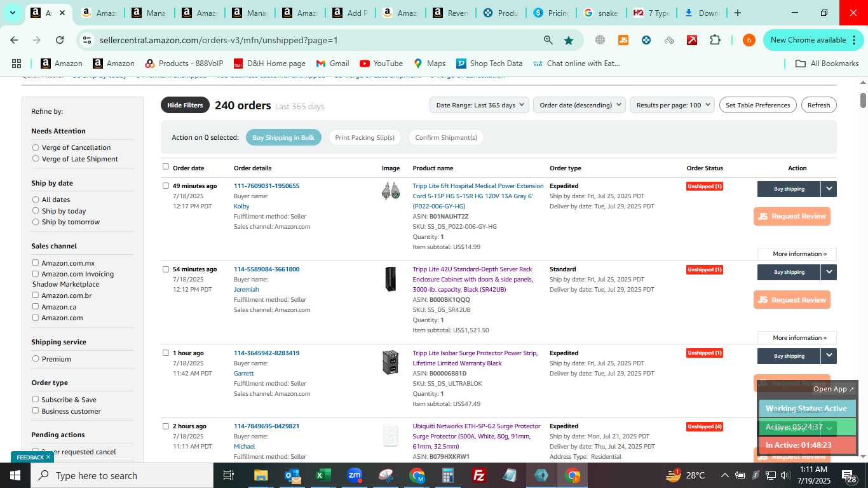Viewport: 868px width, 488px height.
Task: Click the bookmark star in the address bar
Action: (x=569, y=40)
